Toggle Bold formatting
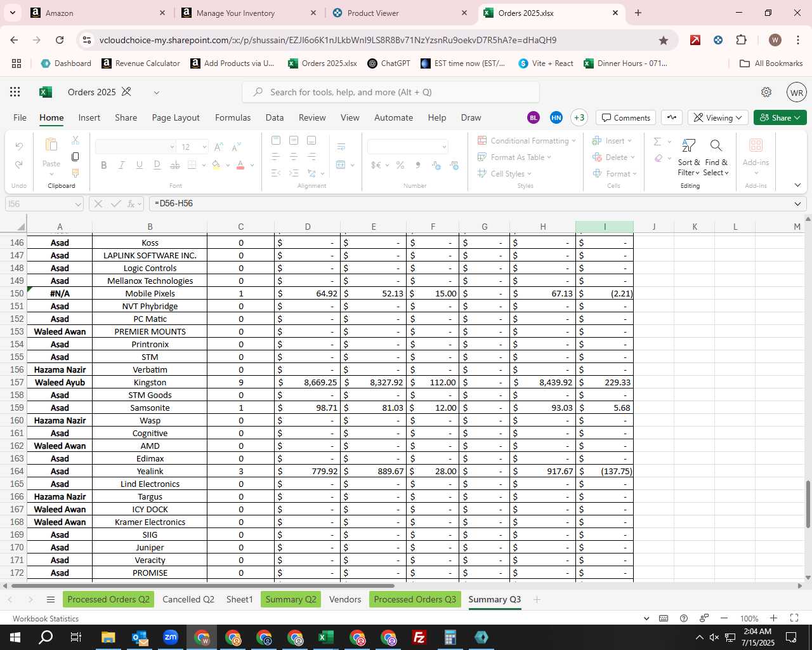812x650 pixels. [x=103, y=165]
